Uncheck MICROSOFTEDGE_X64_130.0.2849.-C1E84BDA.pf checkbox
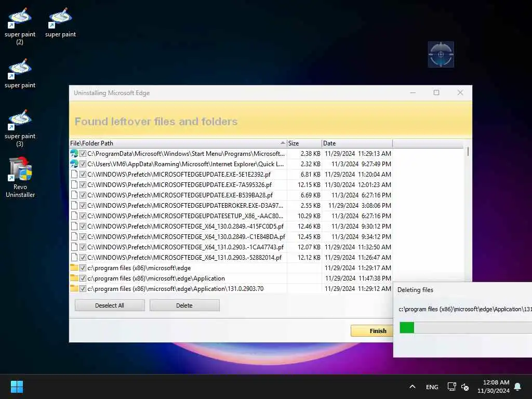532x399 pixels. [83, 237]
